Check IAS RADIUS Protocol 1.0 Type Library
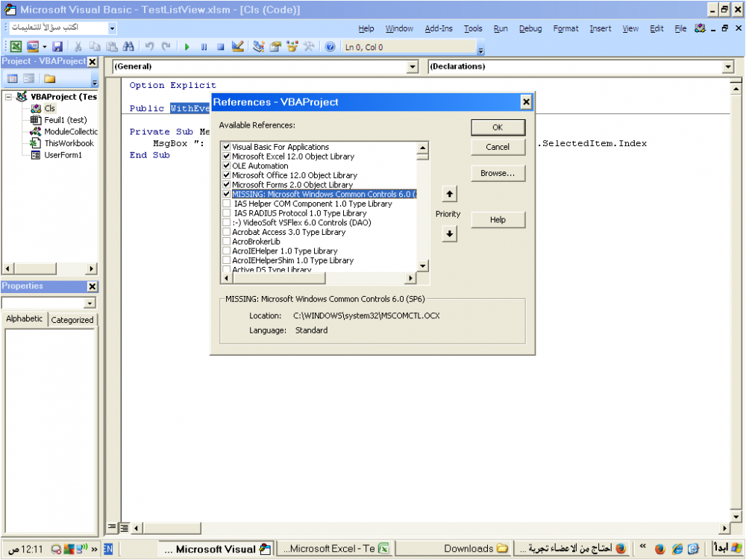Viewport: 746px width, 560px height. (x=227, y=213)
